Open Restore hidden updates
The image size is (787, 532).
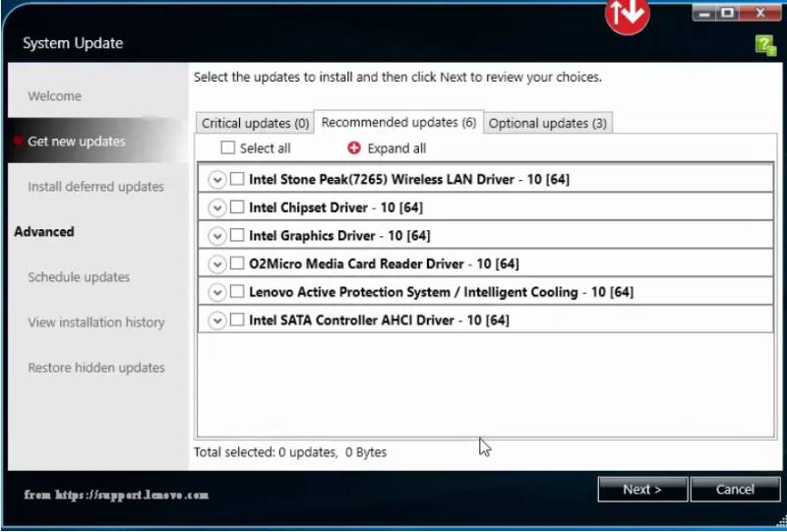tap(96, 368)
